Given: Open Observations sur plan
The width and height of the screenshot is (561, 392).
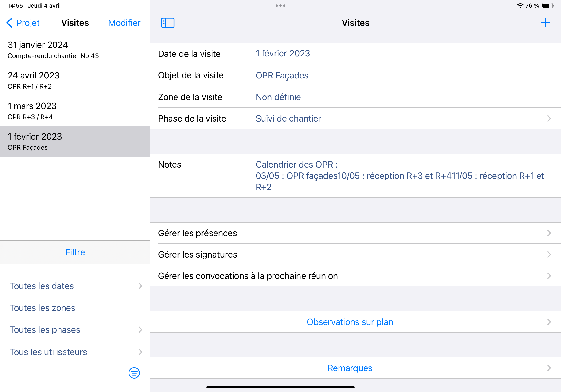Looking at the screenshot, I should pyautogui.click(x=350, y=322).
